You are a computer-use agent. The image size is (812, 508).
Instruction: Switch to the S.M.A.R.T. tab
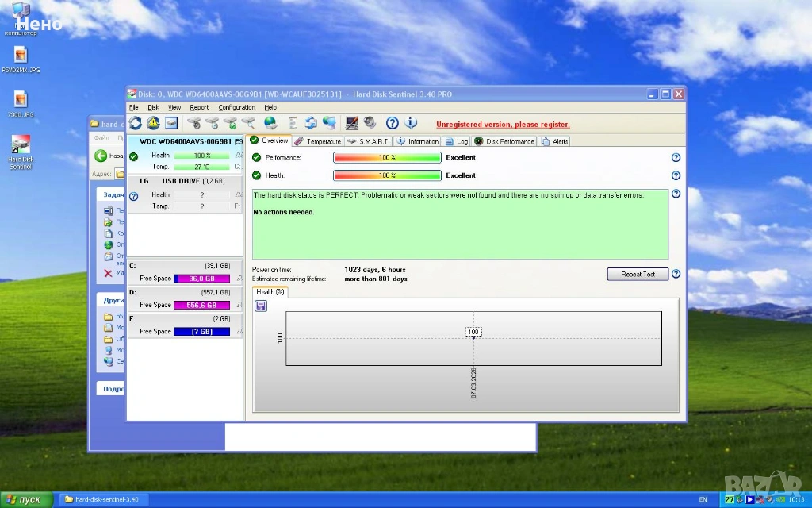point(368,141)
